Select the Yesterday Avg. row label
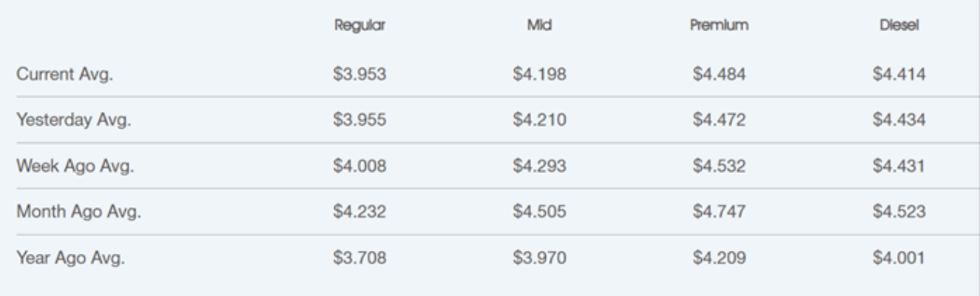Viewport: 980px width, 296px height. point(74,121)
